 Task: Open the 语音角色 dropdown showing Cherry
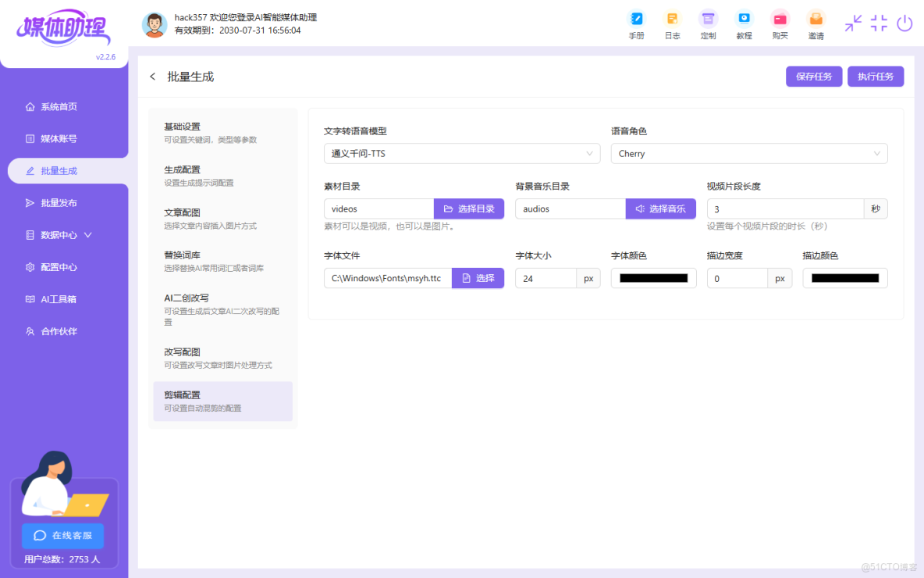click(x=749, y=153)
